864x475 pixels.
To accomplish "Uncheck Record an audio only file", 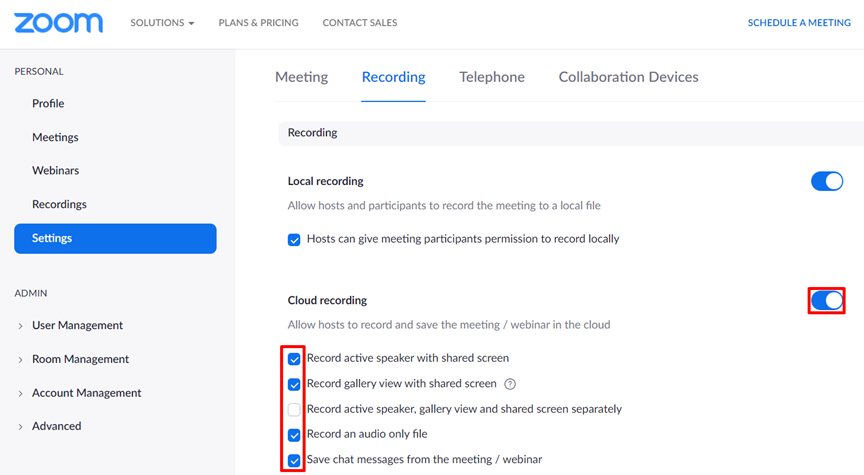I will pos(294,435).
